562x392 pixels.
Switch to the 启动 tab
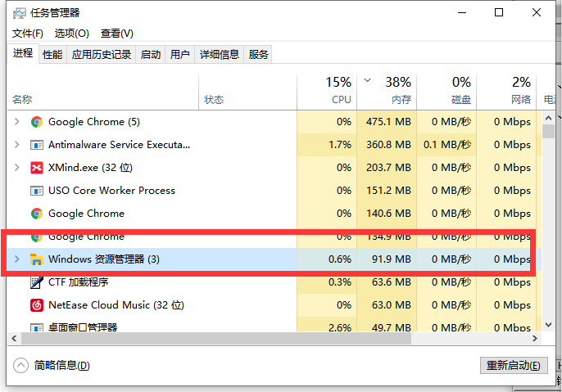point(151,54)
